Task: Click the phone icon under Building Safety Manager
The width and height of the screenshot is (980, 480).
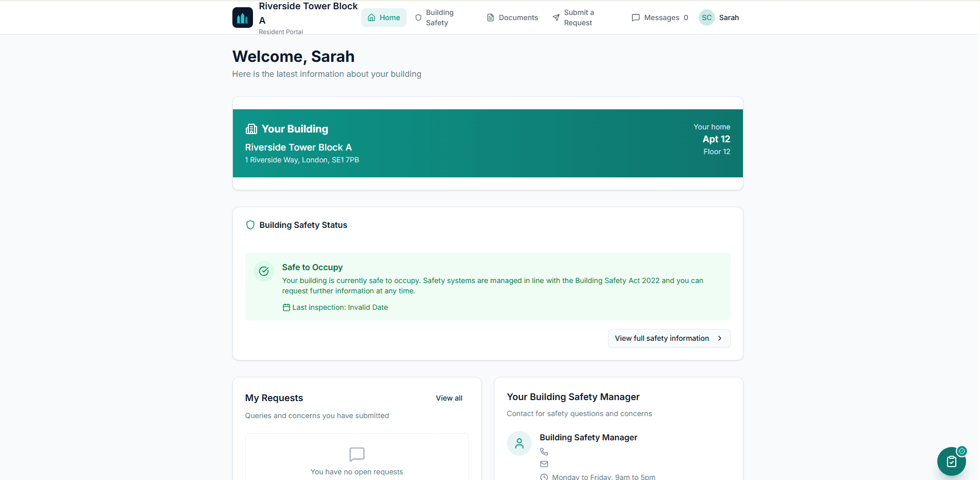Action: (544, 452)
